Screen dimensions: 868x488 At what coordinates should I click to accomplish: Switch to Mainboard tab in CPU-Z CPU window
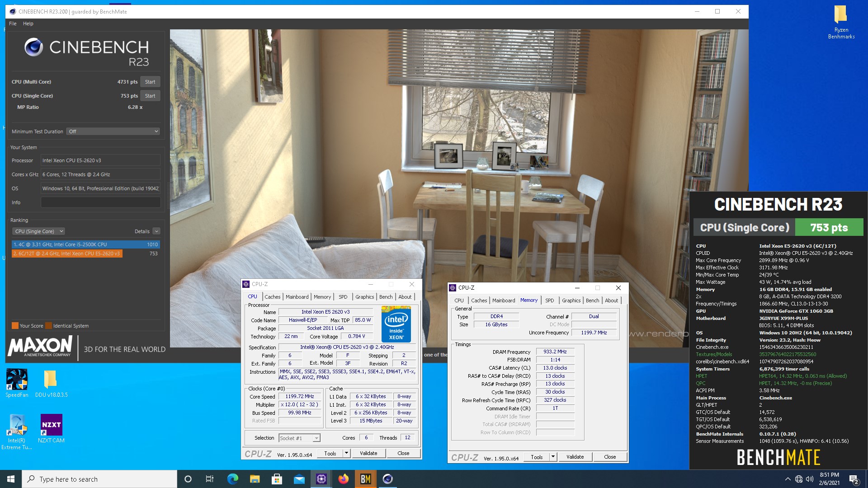297,297
